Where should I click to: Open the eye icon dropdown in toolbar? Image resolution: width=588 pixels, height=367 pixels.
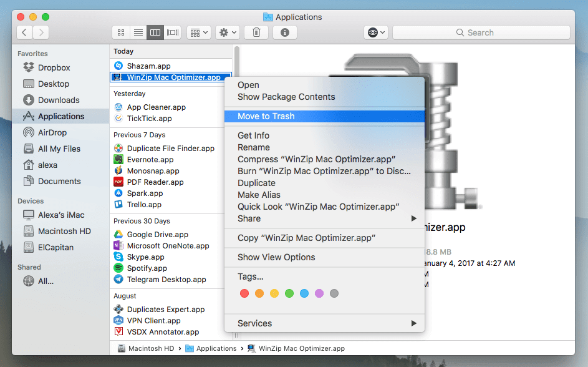point(377,32)
